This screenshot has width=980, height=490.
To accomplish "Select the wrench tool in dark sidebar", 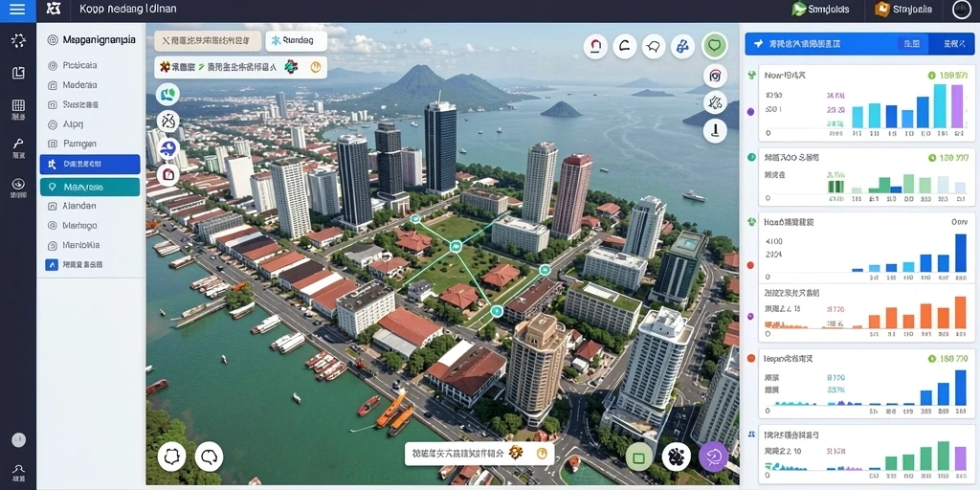I will [18, 144].
